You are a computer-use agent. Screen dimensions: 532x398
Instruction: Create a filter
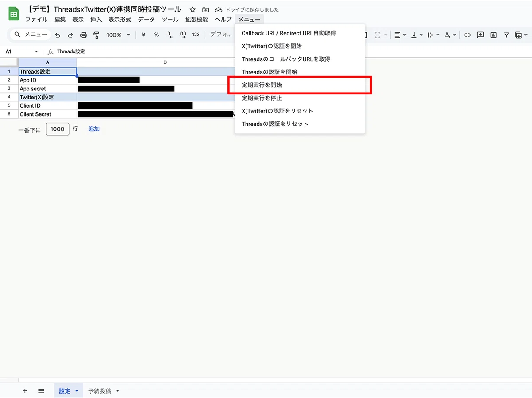(506, 35)
